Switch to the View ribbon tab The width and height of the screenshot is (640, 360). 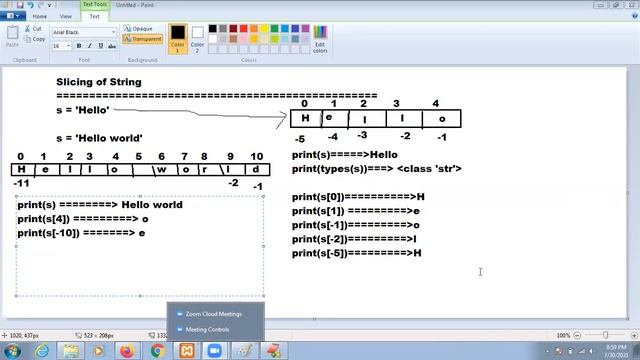point(65,16)
